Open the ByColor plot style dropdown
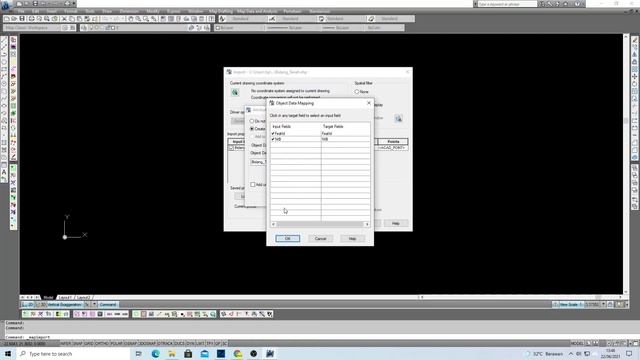 point(384,28)
